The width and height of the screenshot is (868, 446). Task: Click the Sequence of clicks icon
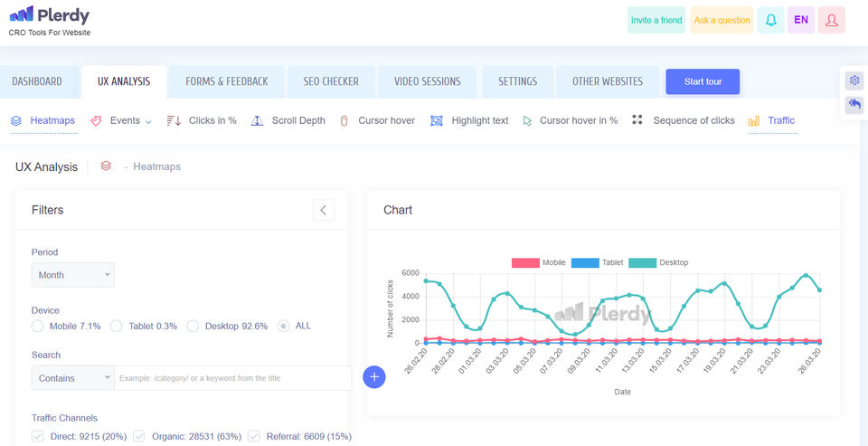pyautogui.click(x=637, y=120)
